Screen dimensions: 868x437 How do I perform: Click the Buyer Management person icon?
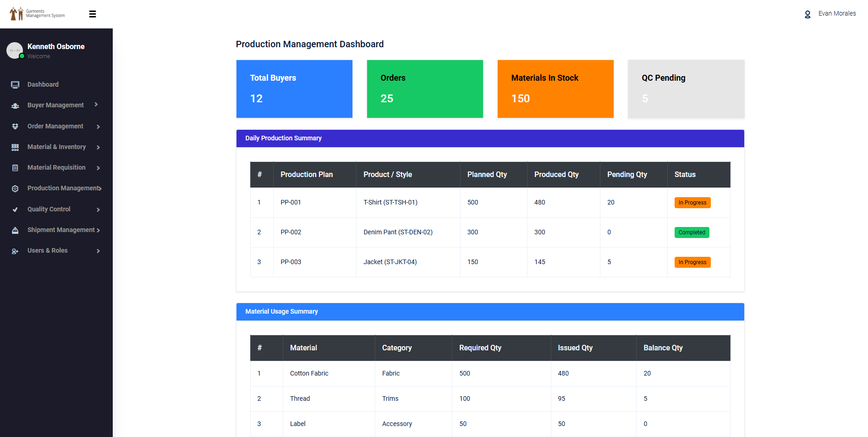(x=15, y=105)
